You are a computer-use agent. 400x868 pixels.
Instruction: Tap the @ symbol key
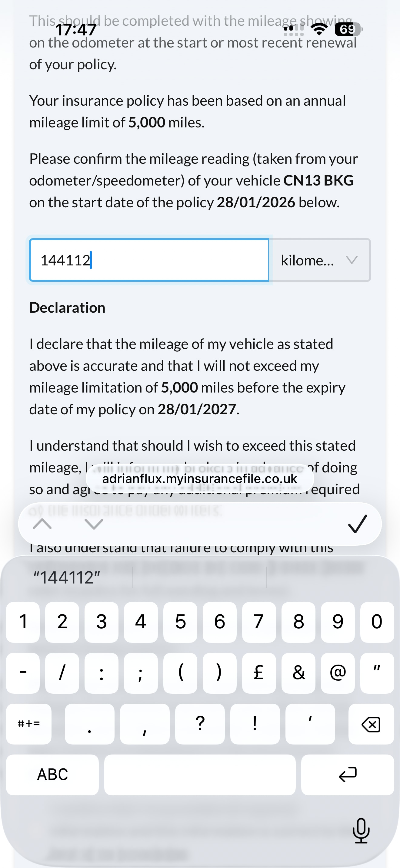[338, 672]
